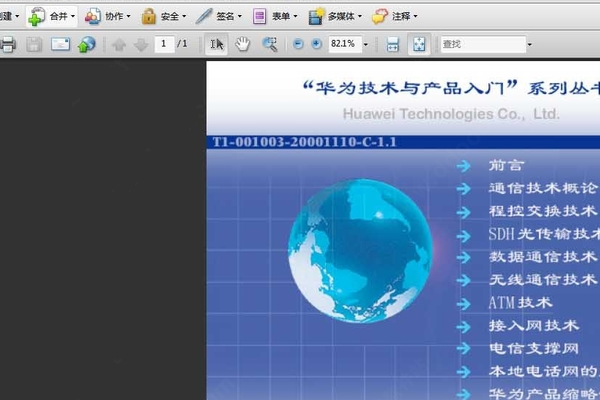Viewport: 600px width, 400px height.
Task: Open the 多媒体 (Multimedia) menu
Action: [x=335, y=16]
